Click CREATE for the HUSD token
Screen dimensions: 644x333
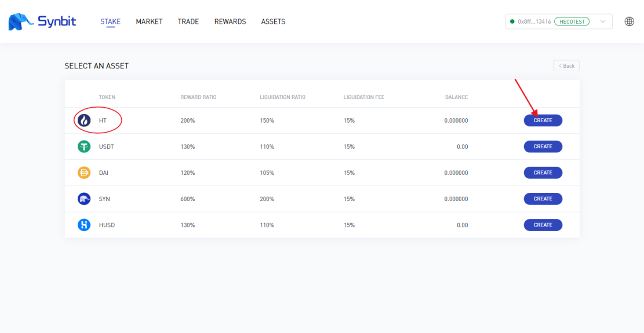pos(543,225)
